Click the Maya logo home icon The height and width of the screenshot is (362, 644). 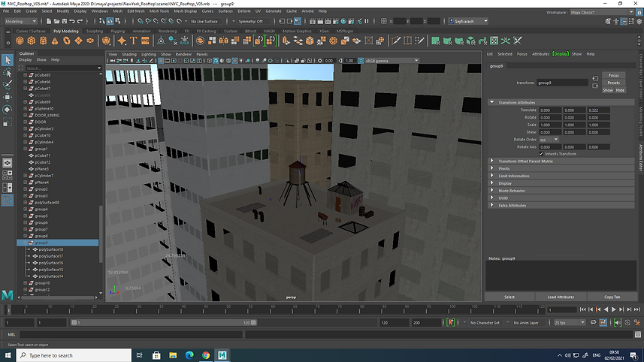[8, 294]
